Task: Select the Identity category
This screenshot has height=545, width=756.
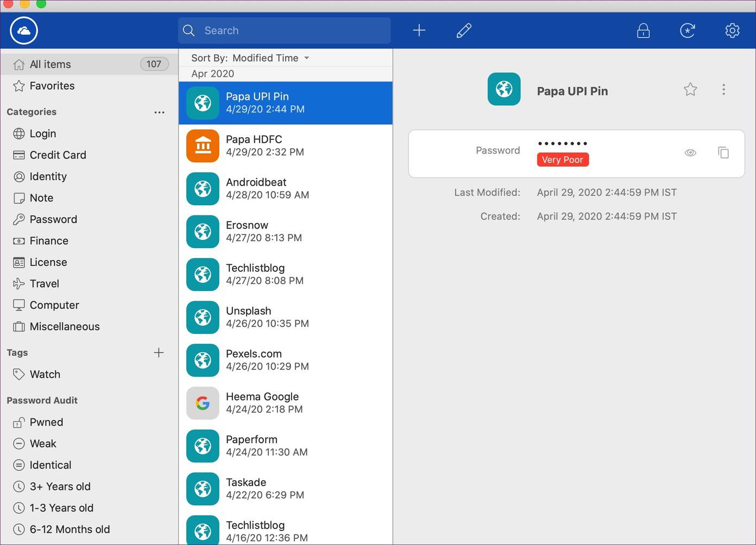Action: click(89, 176)
